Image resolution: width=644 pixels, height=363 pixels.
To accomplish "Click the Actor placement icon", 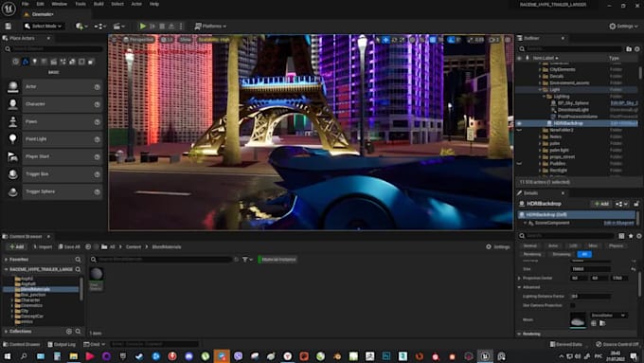I will 12,87.
